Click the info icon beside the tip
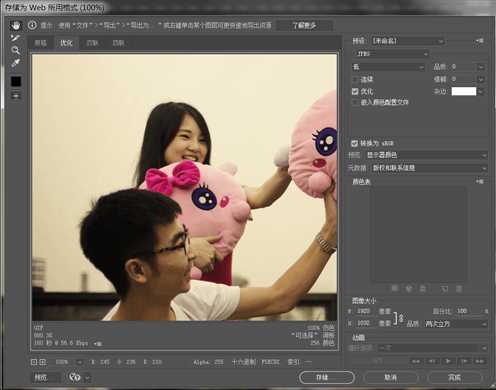The width and height of the screenshot is (496, 390). [32, 25]
